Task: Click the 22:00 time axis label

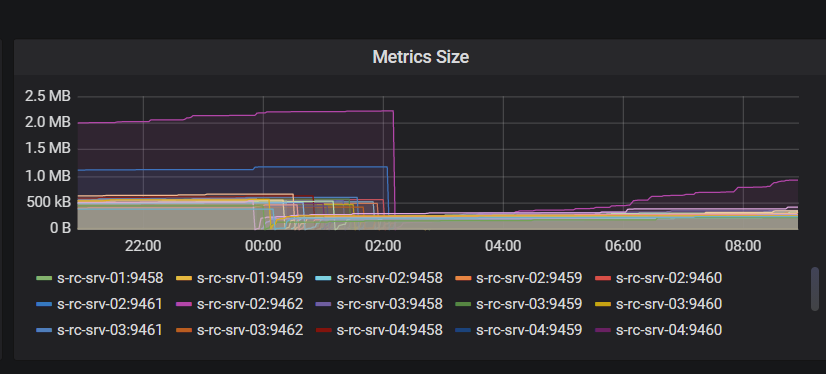Action: coord(143,245)
